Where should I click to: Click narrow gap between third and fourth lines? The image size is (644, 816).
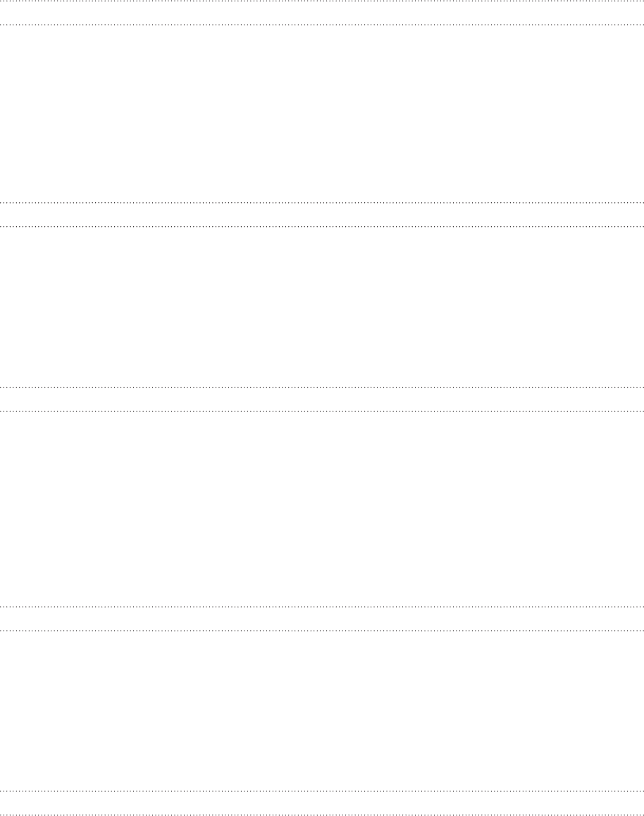point(322,214)
